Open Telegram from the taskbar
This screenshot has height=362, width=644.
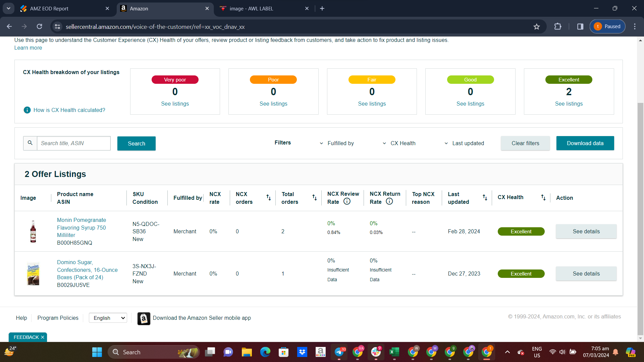coord(339,352)
